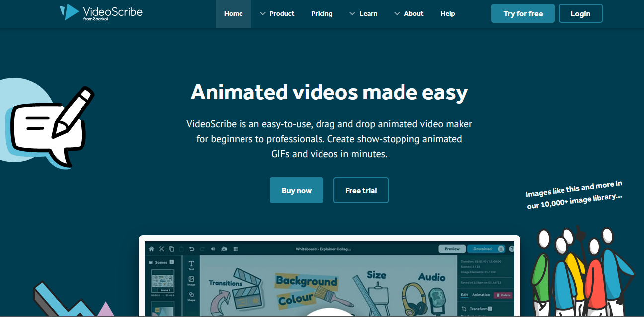Open the Help nav link
The width and height of the screenshot is (644, 317).
pos(448,14)
